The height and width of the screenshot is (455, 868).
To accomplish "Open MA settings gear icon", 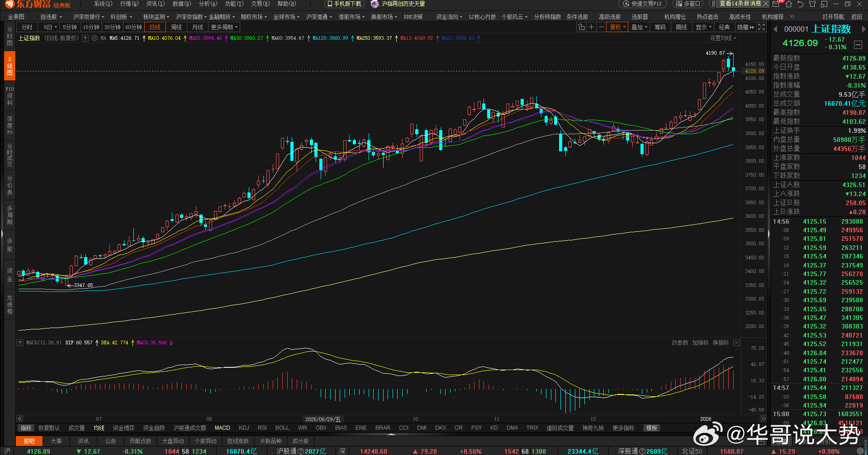I will click(95, 38).
